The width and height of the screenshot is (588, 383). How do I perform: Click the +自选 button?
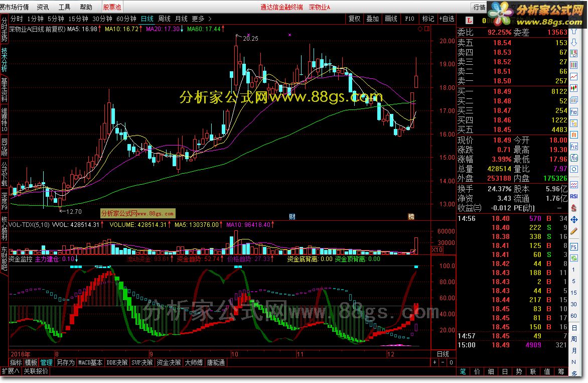pos(447,19)
